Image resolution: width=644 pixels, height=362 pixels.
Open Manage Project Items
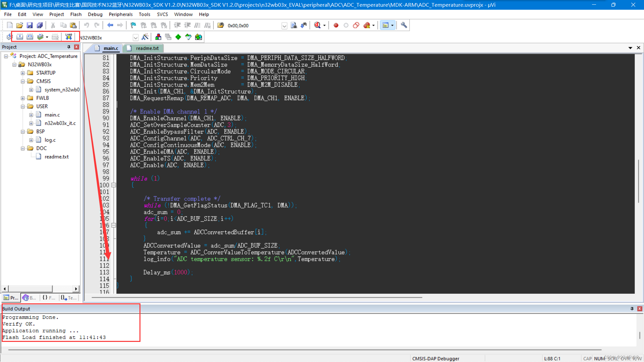(x=158, y=37)
